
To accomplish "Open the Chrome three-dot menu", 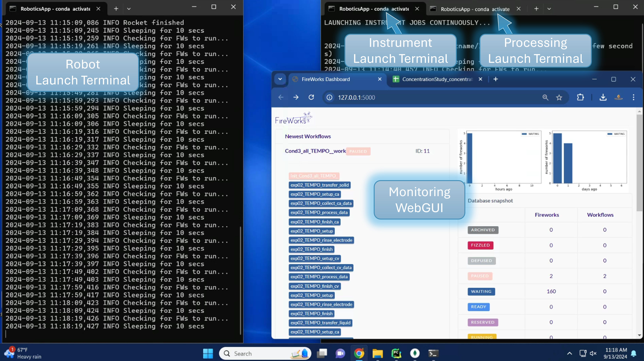I will (633, 98).
